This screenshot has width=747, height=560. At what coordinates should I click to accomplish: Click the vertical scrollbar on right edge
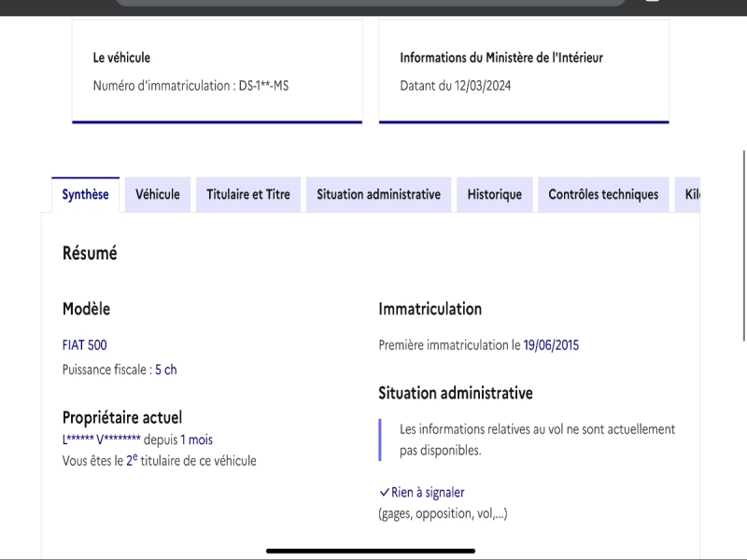[744, 245]
